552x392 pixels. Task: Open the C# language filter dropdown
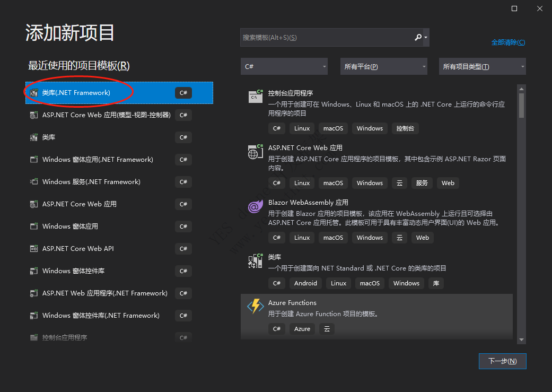pyautogui.click(x=284, y=66)
